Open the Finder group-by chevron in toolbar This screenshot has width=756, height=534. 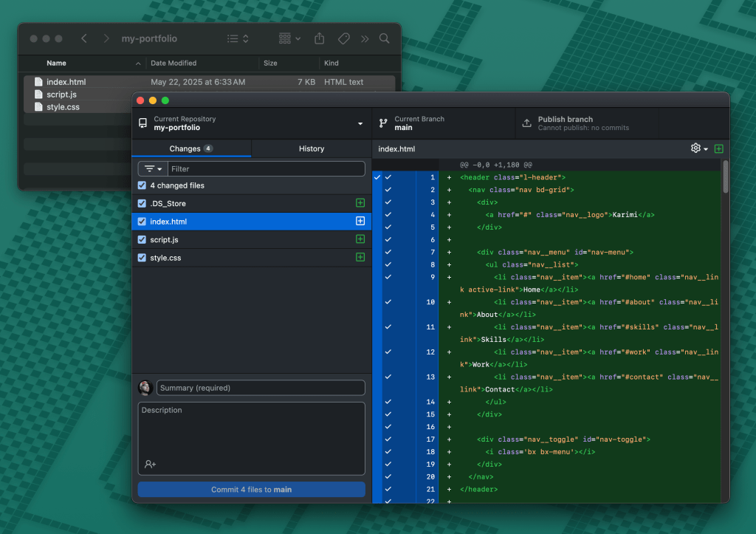coord(298,38)
